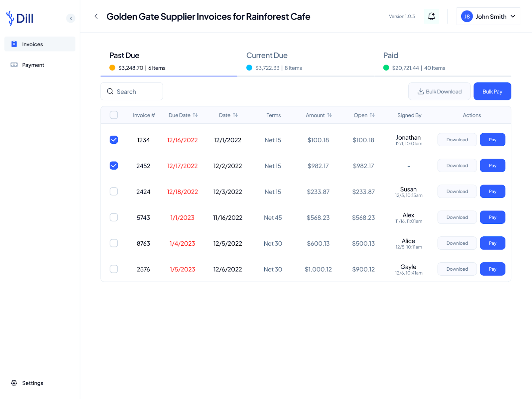The width and height of the screenshot is (532, 399).
Task: Go back using the header arrow
Action: [x=96, y=16]
